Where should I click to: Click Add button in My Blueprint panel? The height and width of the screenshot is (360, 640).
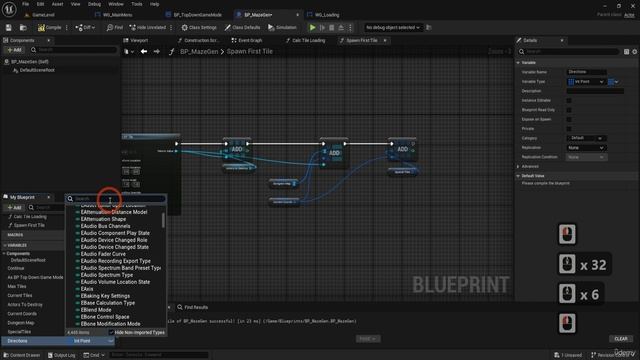14,207
